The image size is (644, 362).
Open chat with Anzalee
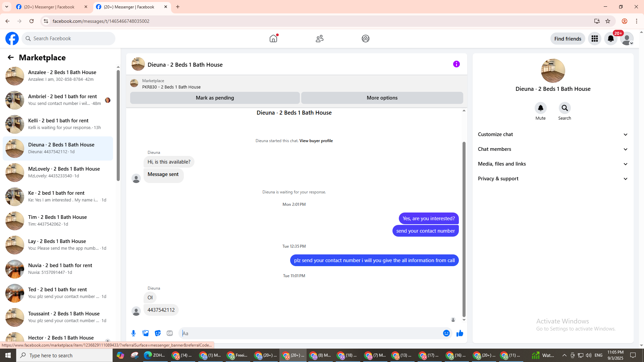[x=58, y=76]
